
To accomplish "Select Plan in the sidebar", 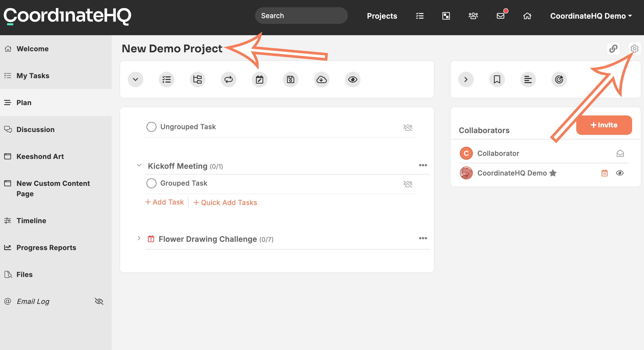I will tap(56, 103).
